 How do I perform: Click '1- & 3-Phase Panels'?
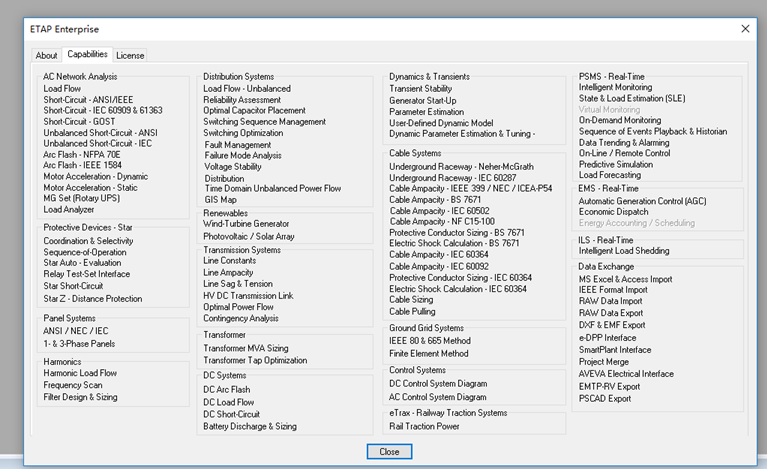tap(79, 344)
